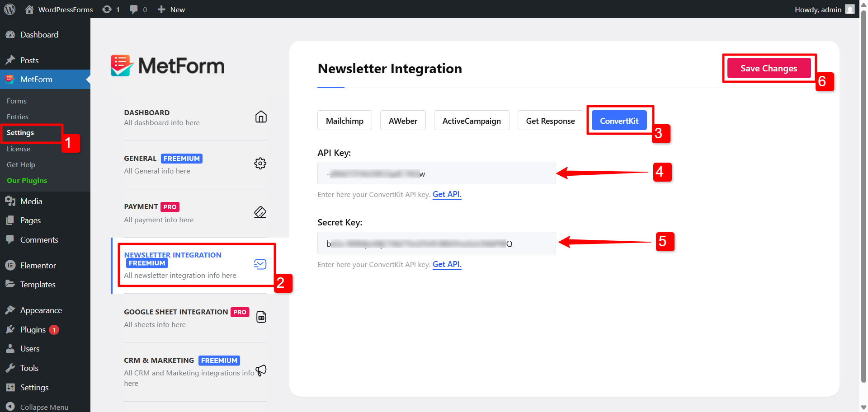This screenshot has width=868, height=412.
Task: Click the Templates folder icon
Action: (10, 285)
